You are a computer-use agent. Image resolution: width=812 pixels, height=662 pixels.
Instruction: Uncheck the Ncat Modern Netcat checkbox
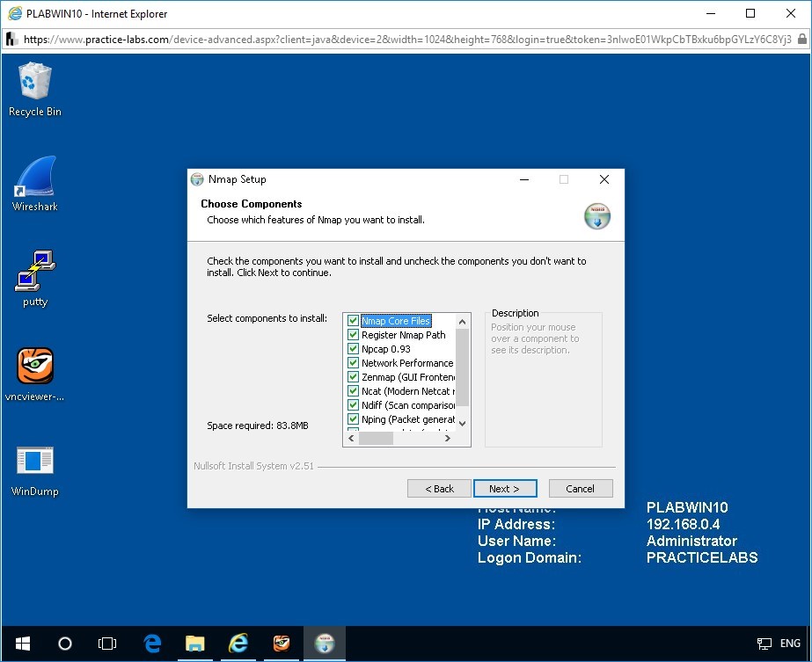tap(353, 390)
